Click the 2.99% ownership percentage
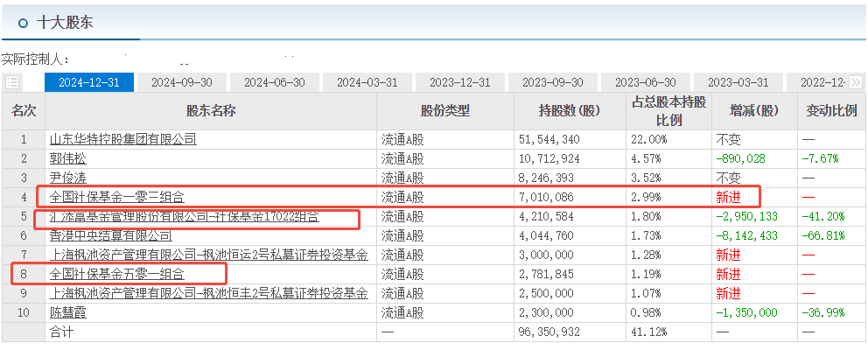The height and width of the screenshot is (350, 868). (x=646, y=197)
